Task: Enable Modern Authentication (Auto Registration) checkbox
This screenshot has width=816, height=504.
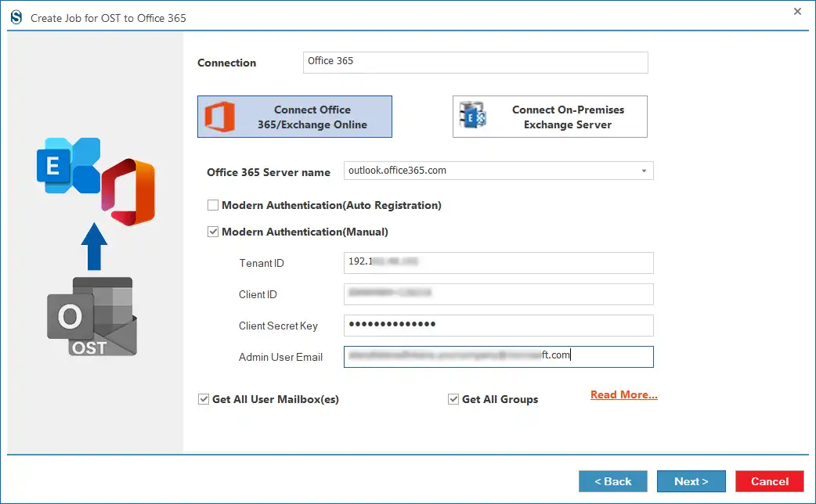Action: coord(213,205)
